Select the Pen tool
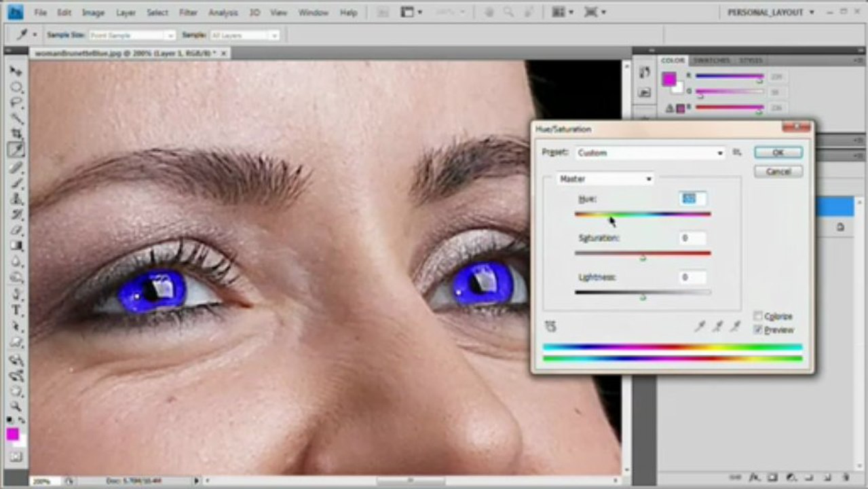The height and width of the screenshot is (489, 868). [x=16, y=295]
